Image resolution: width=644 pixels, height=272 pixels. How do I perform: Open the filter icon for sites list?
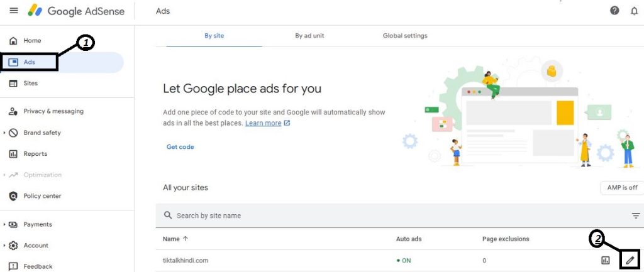click(636, 216)
